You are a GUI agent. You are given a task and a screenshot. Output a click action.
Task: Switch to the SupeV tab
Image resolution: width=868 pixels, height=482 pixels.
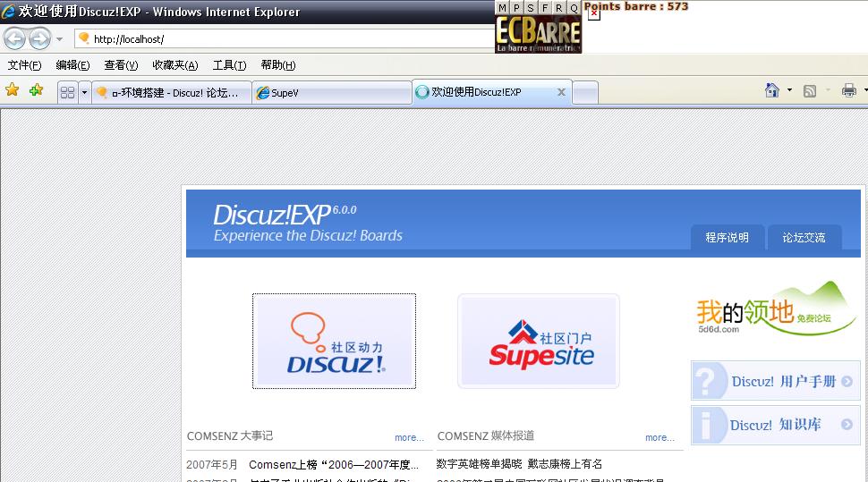tap(332, 92)
